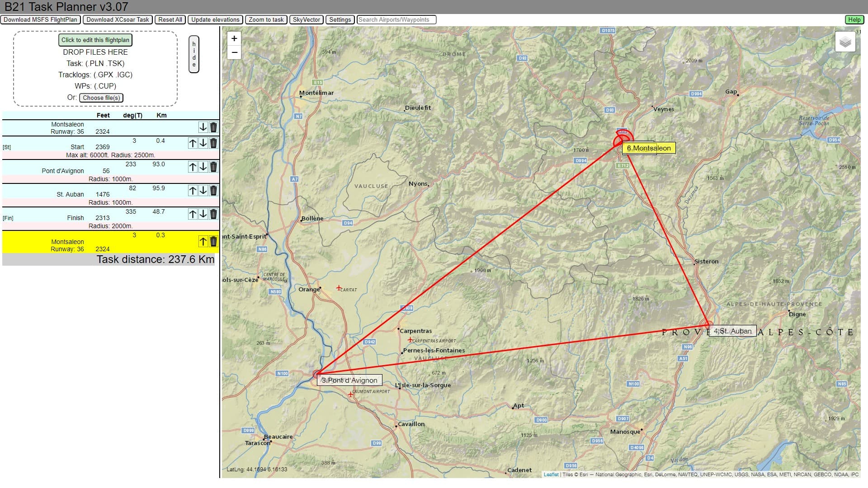Viewport: 868px width, 488px height.
Task: Click the Search Airports/Waypoints field
Action: click(x=396, y=19)
